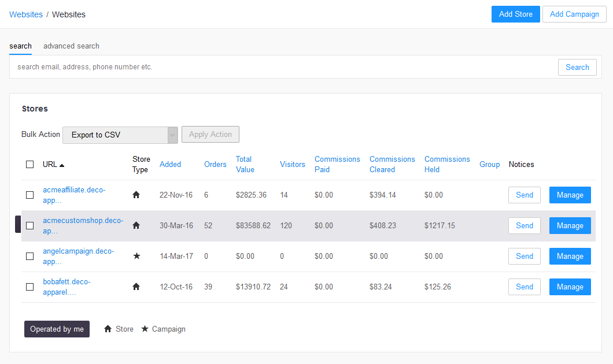The image size is (613, 364).
Task: Send notice to bobafett store
Action: coord(525,287)
